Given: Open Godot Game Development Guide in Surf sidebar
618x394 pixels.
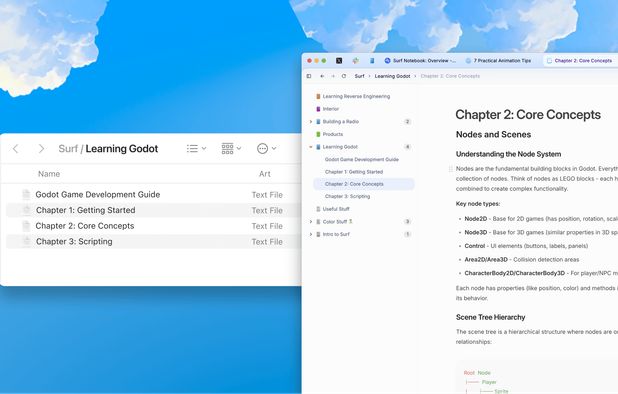Looking at the screenshot, I should [362, 159].
